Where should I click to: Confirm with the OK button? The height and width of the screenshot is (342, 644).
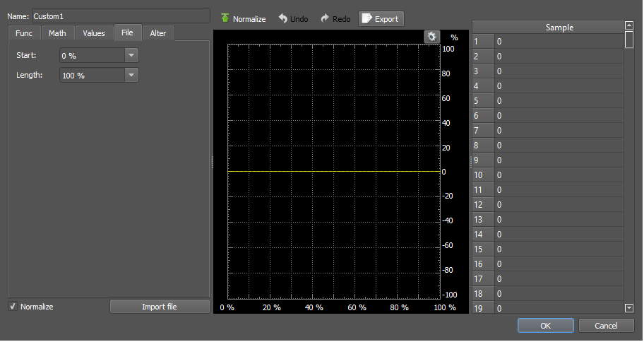click(545, 326)
